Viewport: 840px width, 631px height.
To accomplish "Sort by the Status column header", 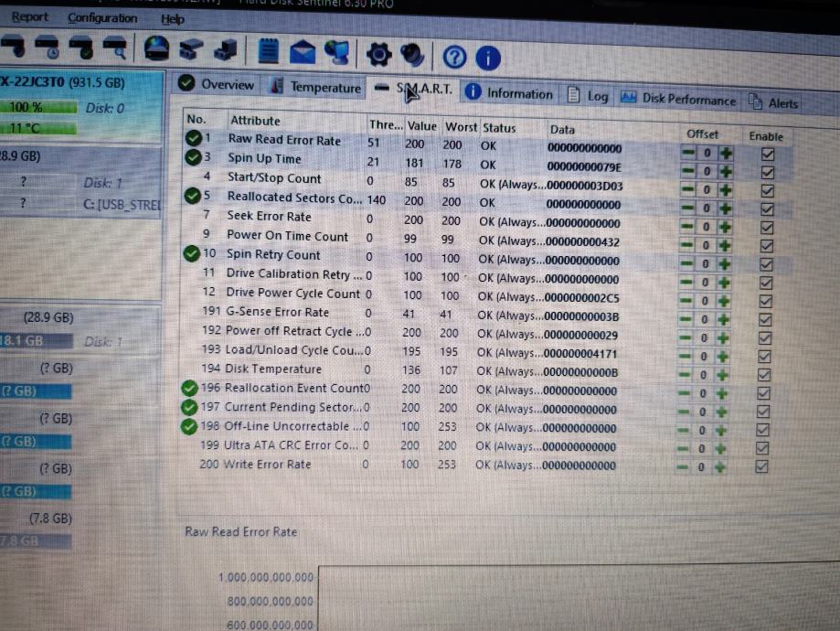I will 499,128.
